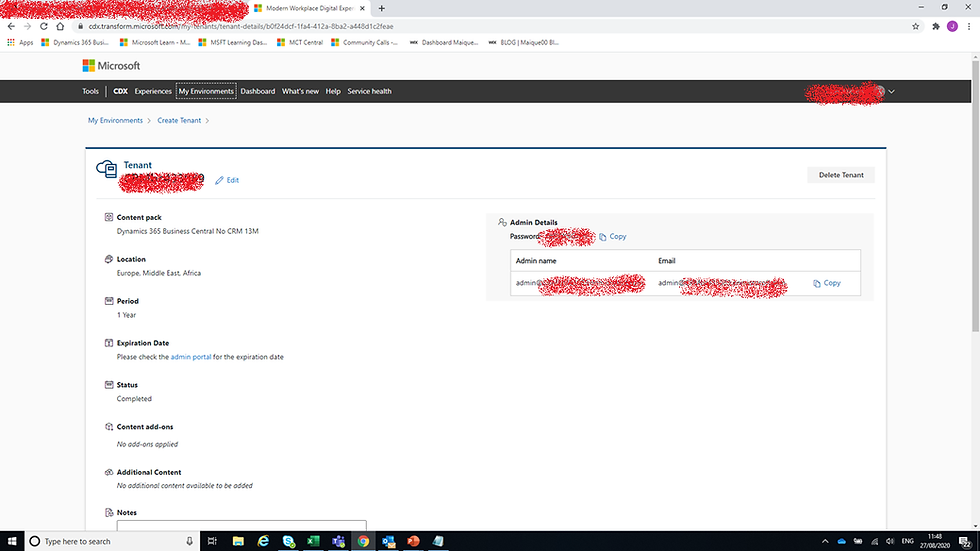This screenshot has width=980, height=551.
Task: Click the address bar URL
Action: click(x=241, y=26)
